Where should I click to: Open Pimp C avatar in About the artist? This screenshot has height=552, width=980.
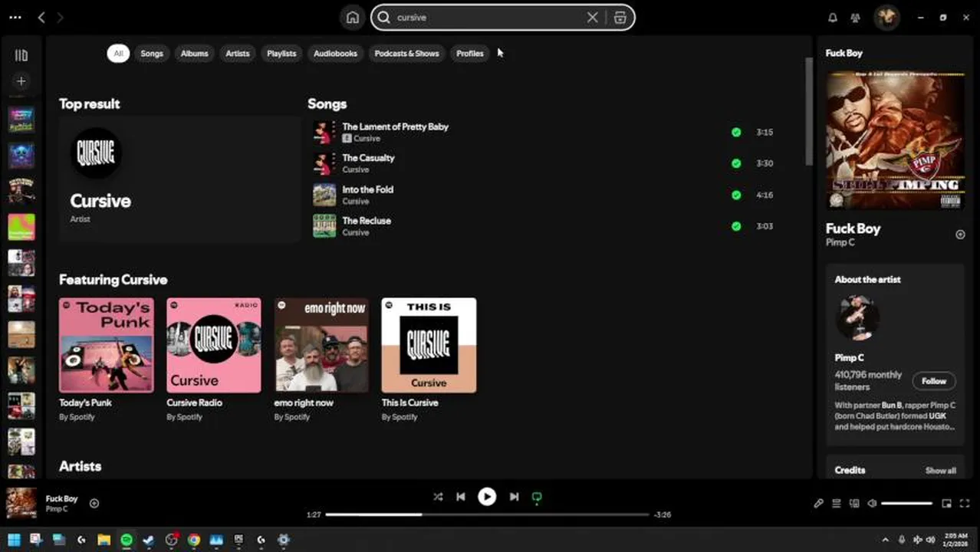(x=857, y=317)
